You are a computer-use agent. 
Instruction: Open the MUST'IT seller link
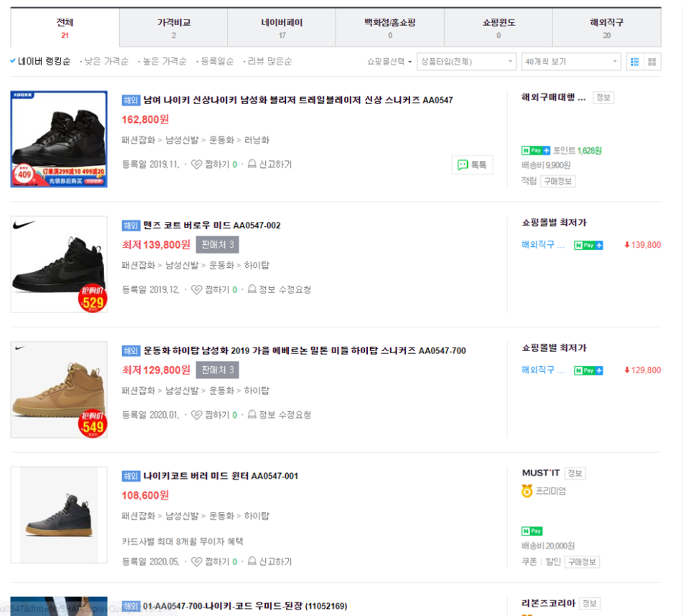(x=541, y=472)
